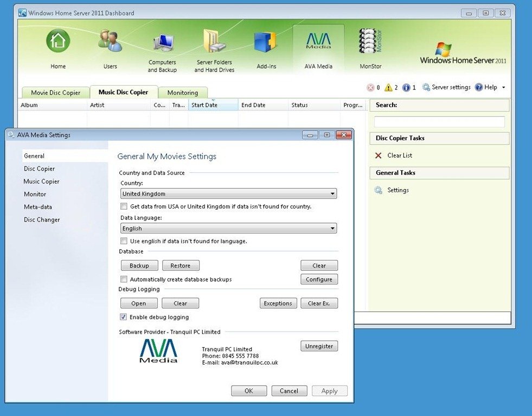Click the Configure button
The width and height of the screenshot is (532, 416).
(319, 279)
